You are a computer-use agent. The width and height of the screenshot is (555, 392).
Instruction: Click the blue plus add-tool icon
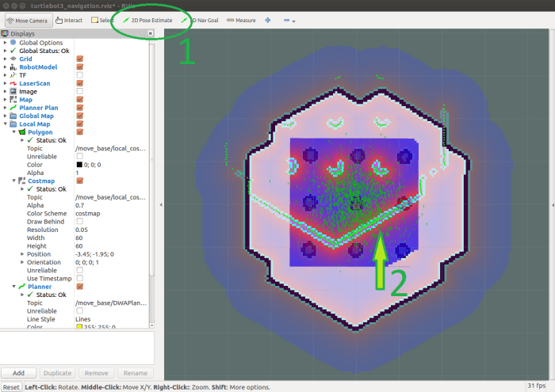268,21
